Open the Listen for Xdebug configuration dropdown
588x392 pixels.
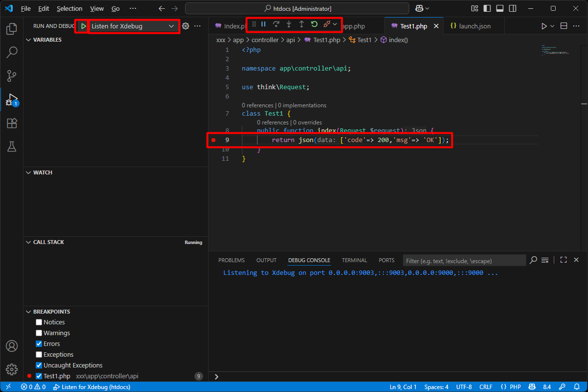(x=133, y=26)
